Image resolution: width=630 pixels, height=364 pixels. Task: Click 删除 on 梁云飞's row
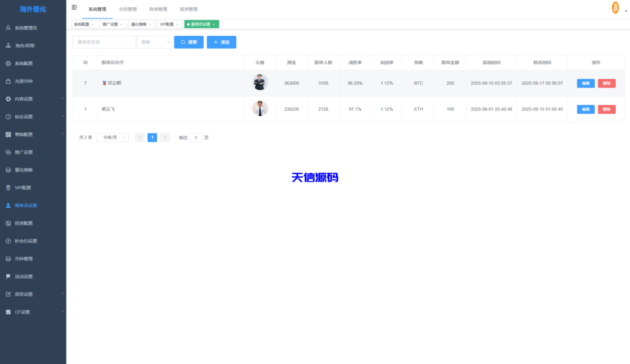coord(607,109)
